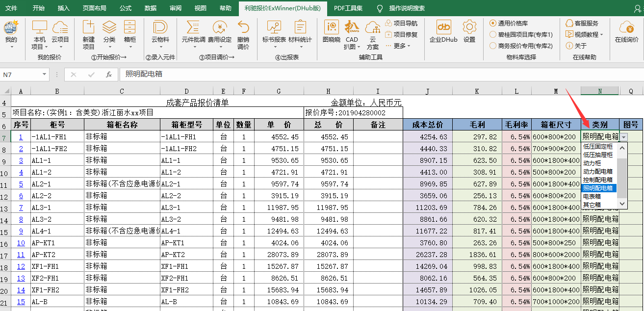Open serial number link 15
This screenshot has width=644, height=311.
(x=21, y=302)
